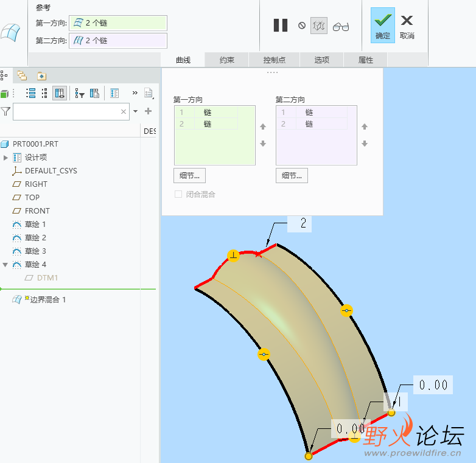Open the folder browser tab icon

click(x=22, y=75)
